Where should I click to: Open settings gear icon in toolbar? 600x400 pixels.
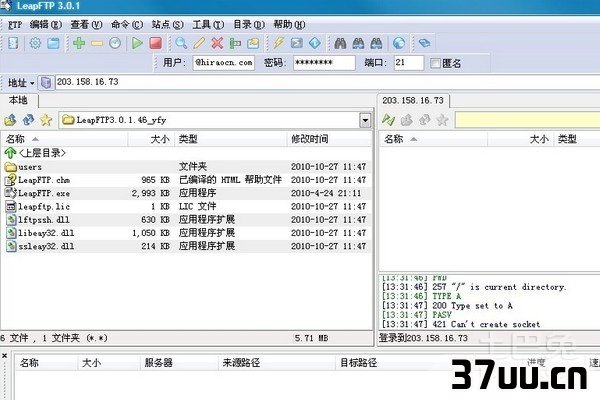pos(35,43)
